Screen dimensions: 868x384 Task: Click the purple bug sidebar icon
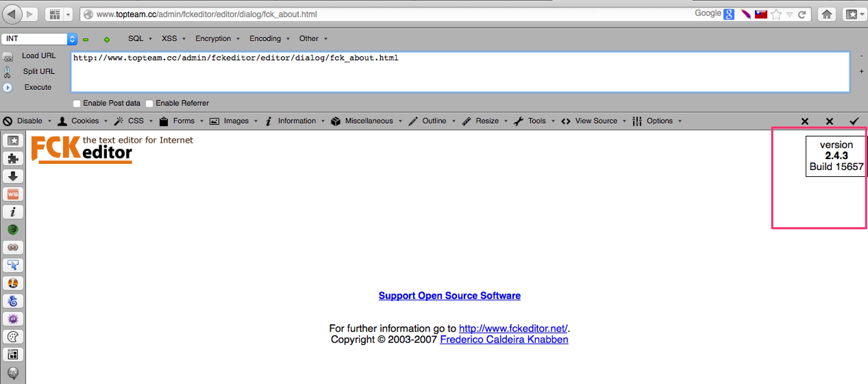tap(13, 319)
